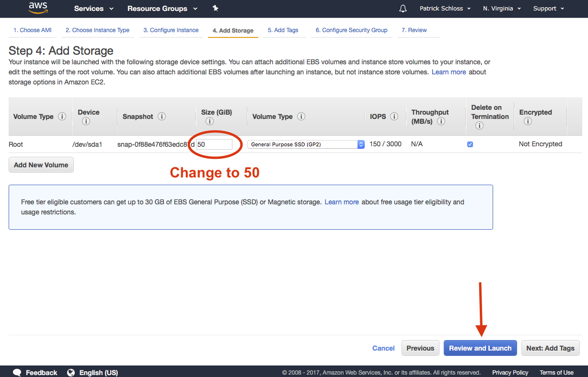Click the pin shortcut icon in navbar
The height and width of the screenshot is (377, 588).
click(215, 8)
